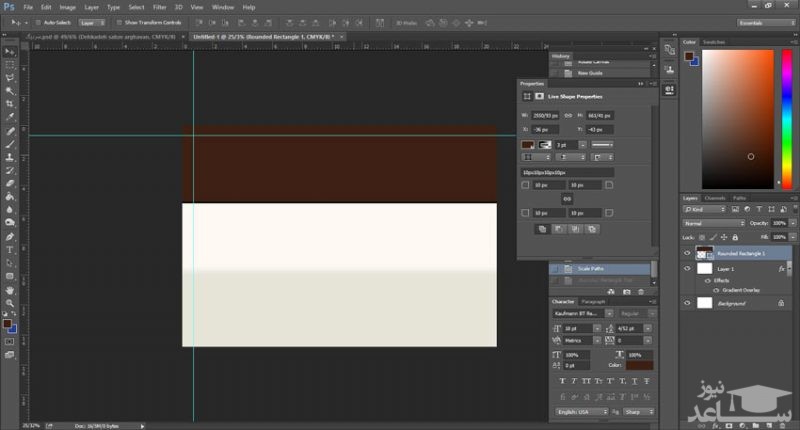The image size is (800, 430).
Task: Select the Hand tool
Action: point(10,290)
